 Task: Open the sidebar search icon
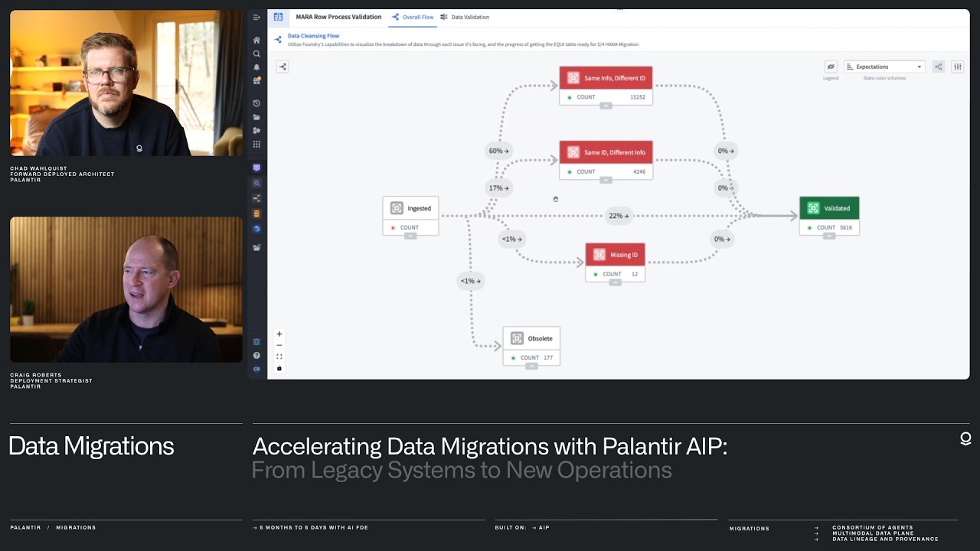pyautogui.click(x=256, y=54)
